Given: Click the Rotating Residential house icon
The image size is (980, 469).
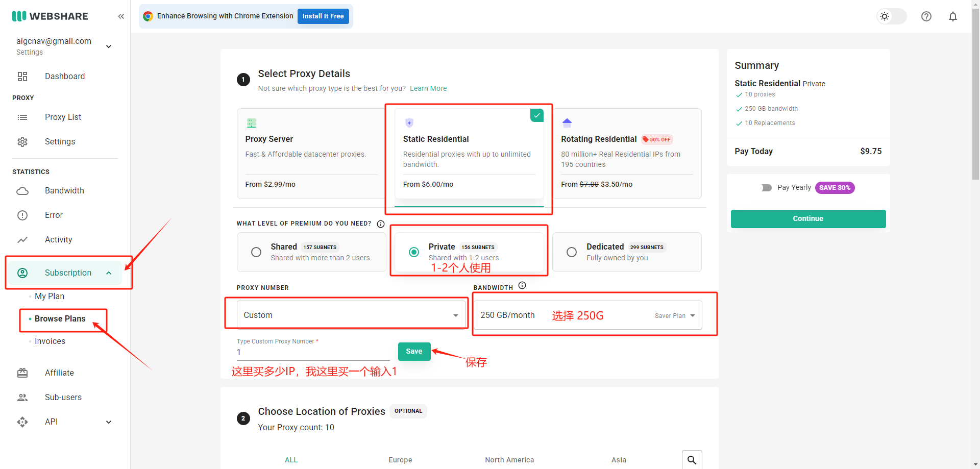Looking at the screenshot, I should (x=567, y=123).
